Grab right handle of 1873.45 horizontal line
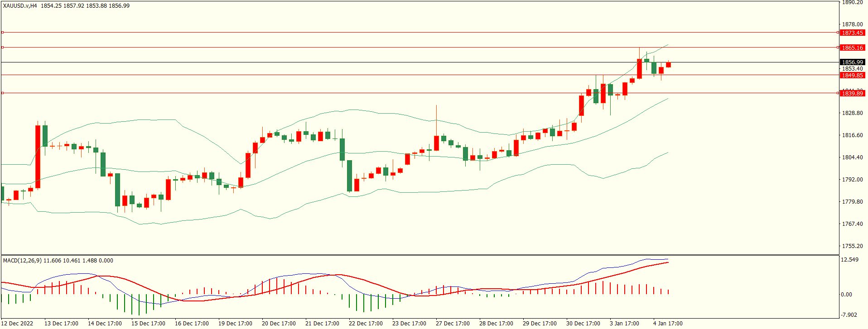Image resolution: width=868 pixels, height=329 pixels. pyautogui.click(x=838, y=33)
